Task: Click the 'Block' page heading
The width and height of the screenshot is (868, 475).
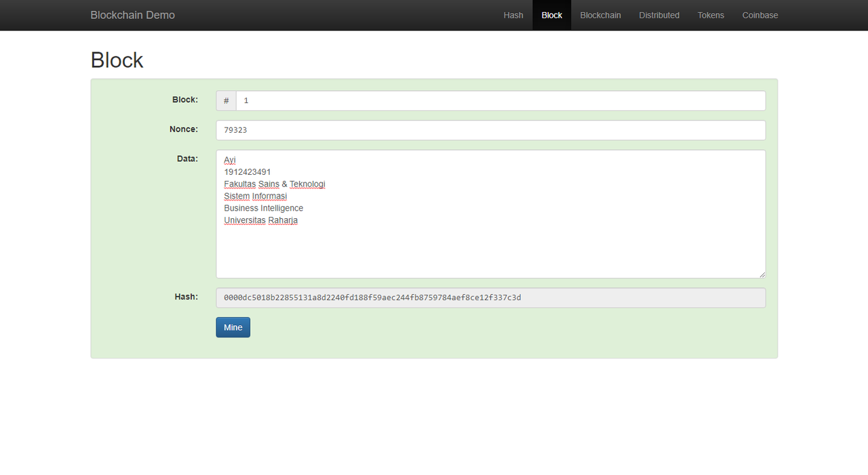Action: pyautogui.click(x=117, y=60)
